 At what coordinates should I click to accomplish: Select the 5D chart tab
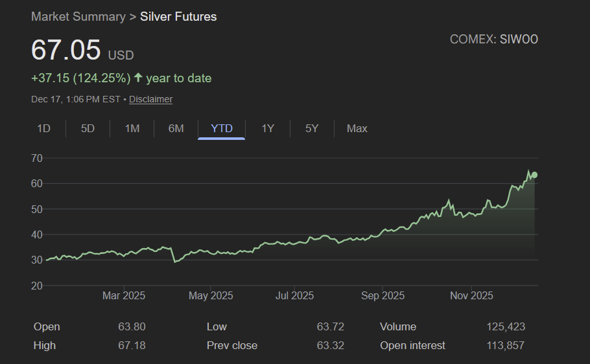[x=88, y=128]
